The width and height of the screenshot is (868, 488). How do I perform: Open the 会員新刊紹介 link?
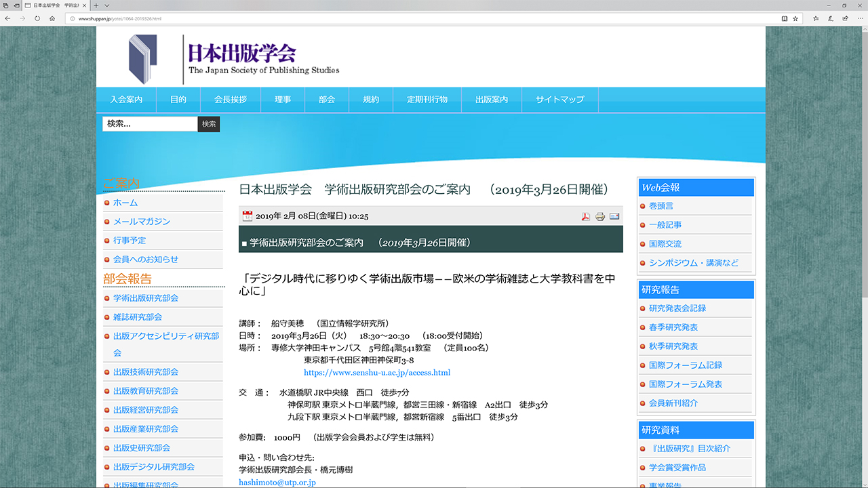pos(673,403)
